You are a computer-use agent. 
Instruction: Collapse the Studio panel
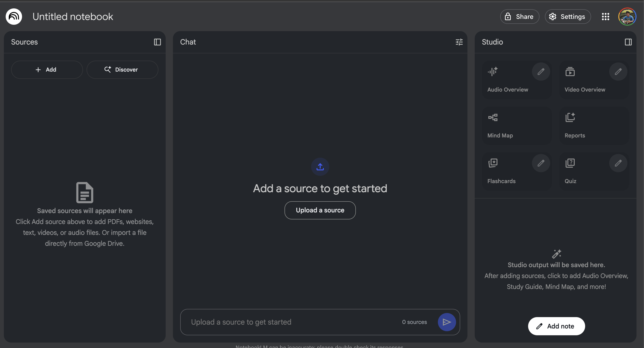coord(628,42)
